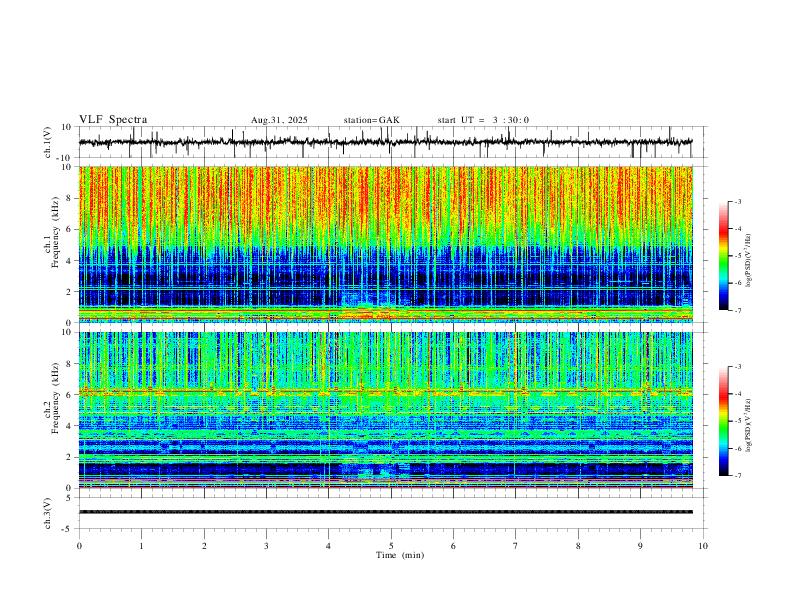
Task: Click the ch.2 "Frequency (kHz)" axis label
Action: (56, 398)
